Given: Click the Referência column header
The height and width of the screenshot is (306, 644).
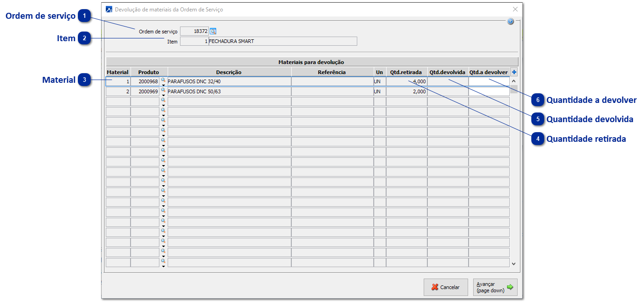Looking at the screenshot, I should (x=332, y=72).
